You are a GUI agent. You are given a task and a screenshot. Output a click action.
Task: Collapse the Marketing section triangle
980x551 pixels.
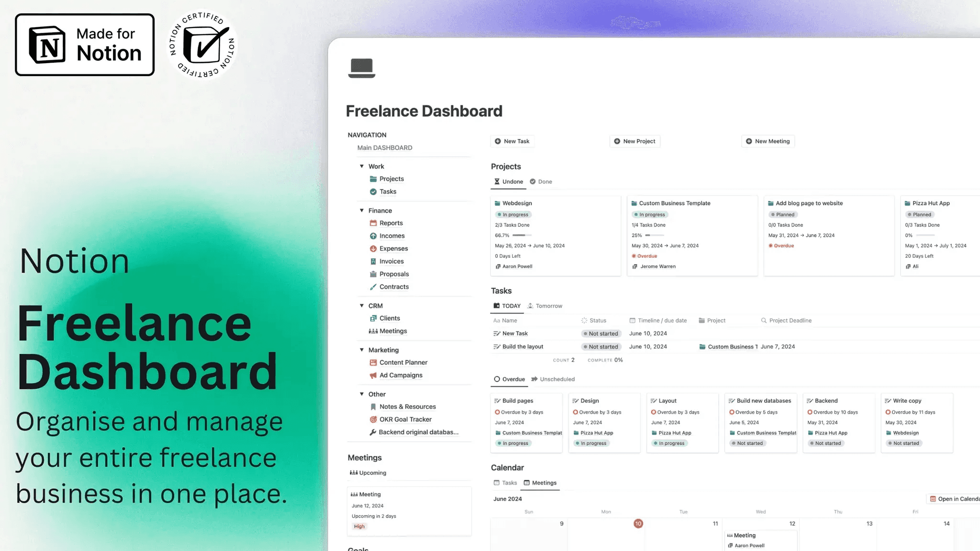point(362,350)
